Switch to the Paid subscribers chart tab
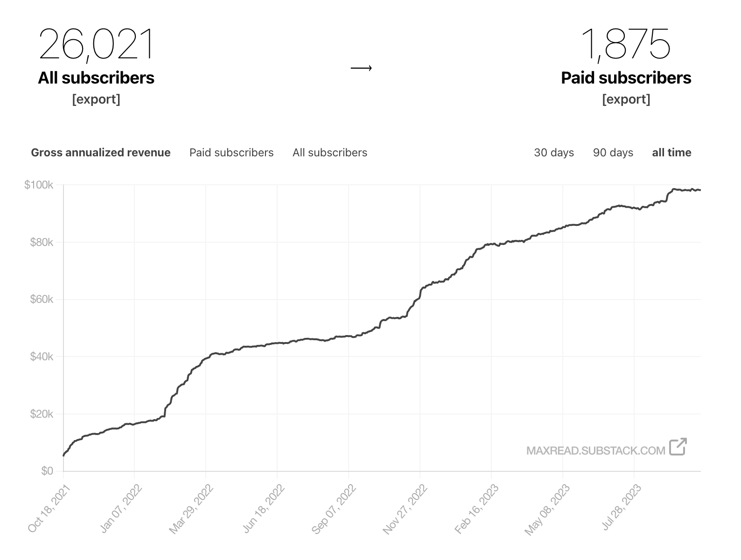 [231, 153]
